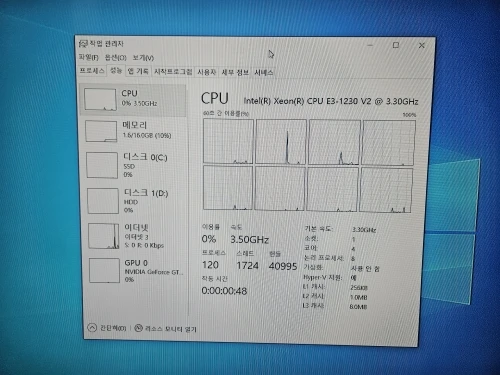Click the 이더넷 mini graph thumbnail
This screenshot has width=500, height=375.
point(104,236)
